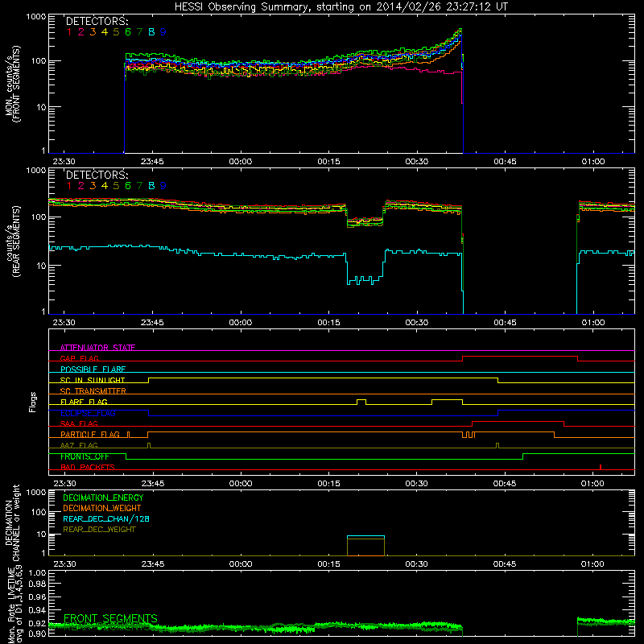The image size is (644, 644).
Task: Select the GAP_FLAG label
Action: click(79, 358)
